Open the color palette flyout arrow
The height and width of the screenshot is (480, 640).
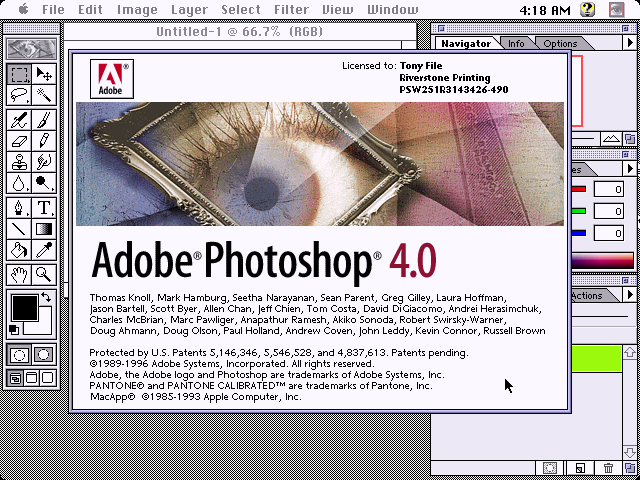630,168
